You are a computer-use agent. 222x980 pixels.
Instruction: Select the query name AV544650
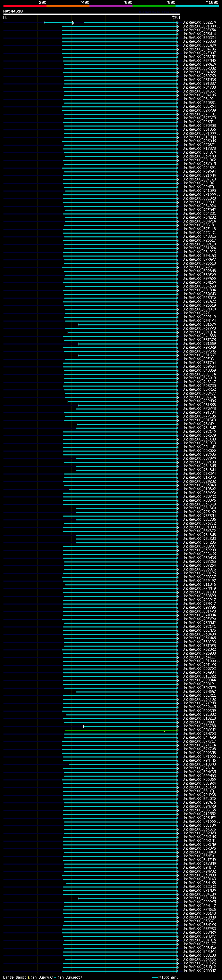(x=13, y=11)
